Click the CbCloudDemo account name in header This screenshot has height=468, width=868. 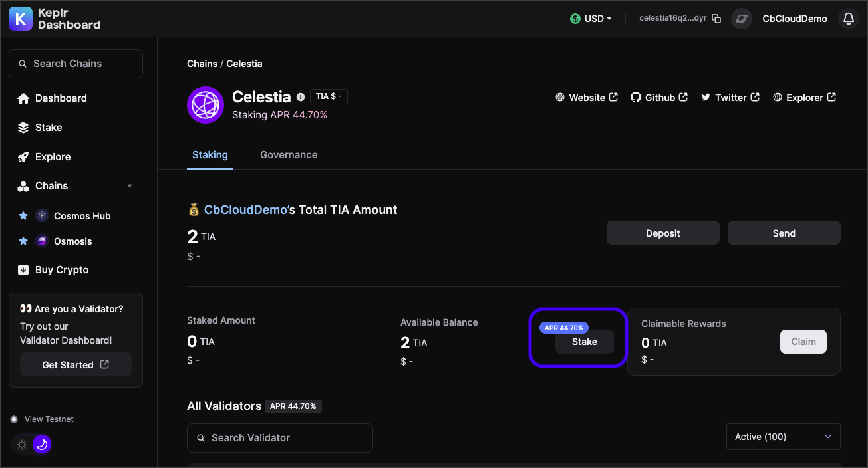click(795, 19)
